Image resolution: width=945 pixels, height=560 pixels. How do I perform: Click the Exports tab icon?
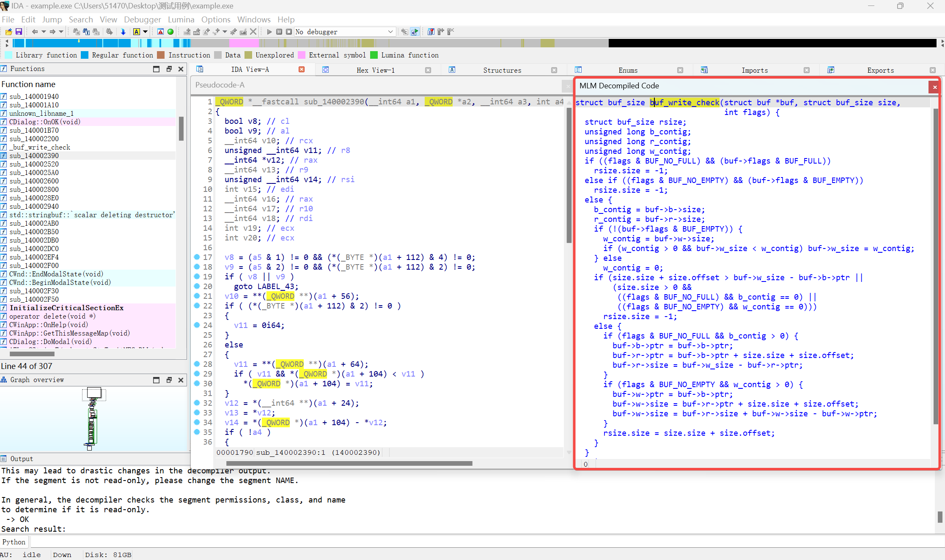pyautogui.click(x=830, y=70)
